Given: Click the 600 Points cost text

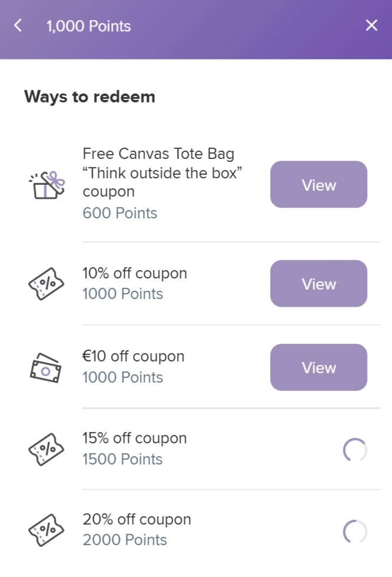Looking at the screenshot, I should coord(120,213).
